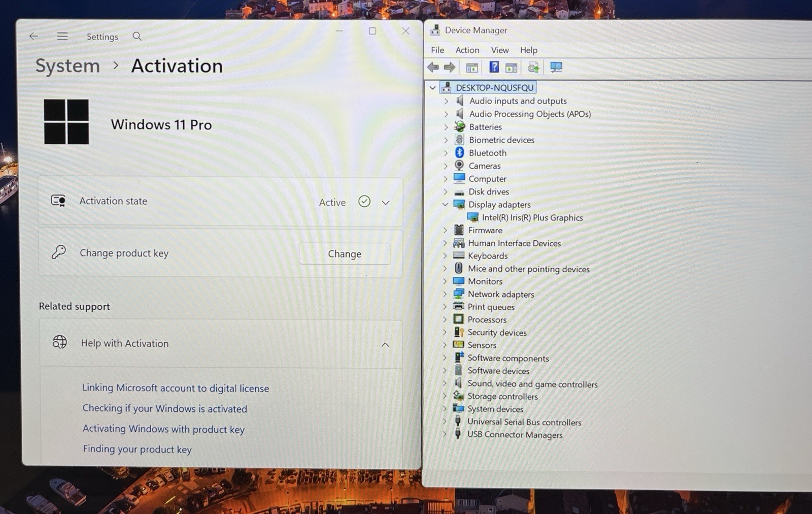Select Intel(R) Iris(R) Plus Graphics device
Screen dimensions: 812x514
[x=532, y=217]
